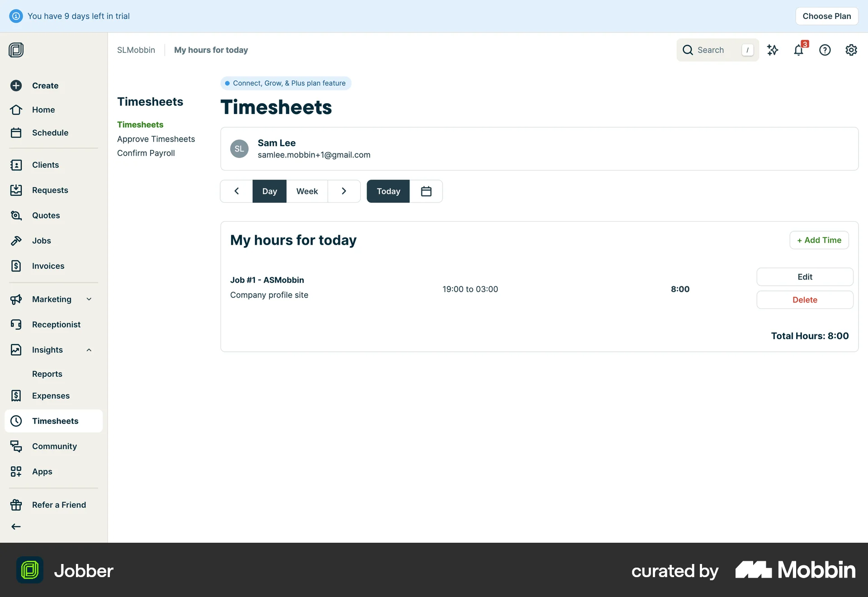Screen dimensions: 868x597
Task: Open the Create menu in sidebar
Action: click(x=16, y=85)
